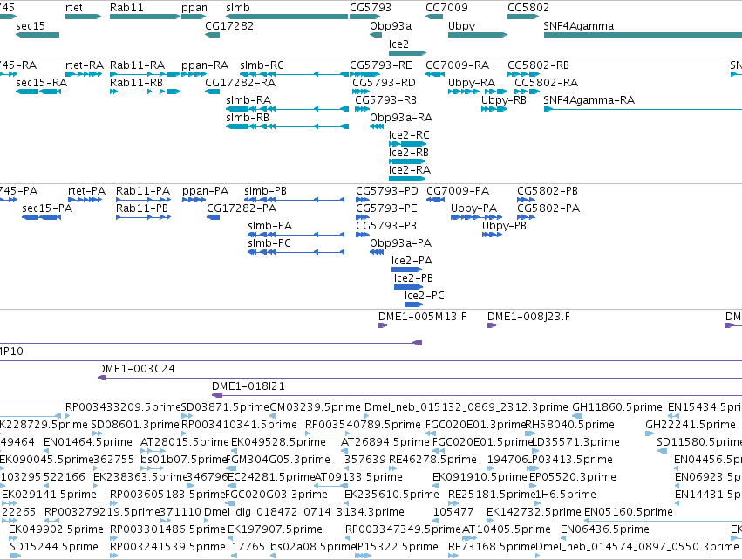The width and height of the screenshot is (742, 560).
Task: Click the CG5793-PD protein label
Action: (387, 191)
